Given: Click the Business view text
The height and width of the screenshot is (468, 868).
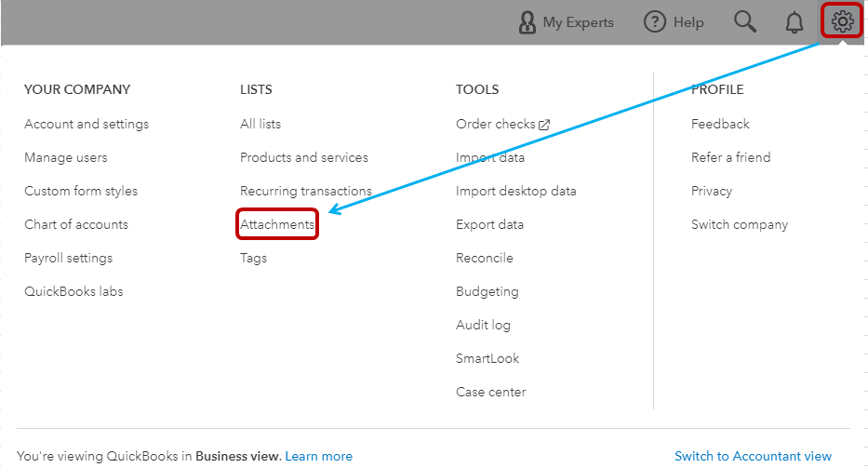Looking at the screenshot, I should pos(237,456).
